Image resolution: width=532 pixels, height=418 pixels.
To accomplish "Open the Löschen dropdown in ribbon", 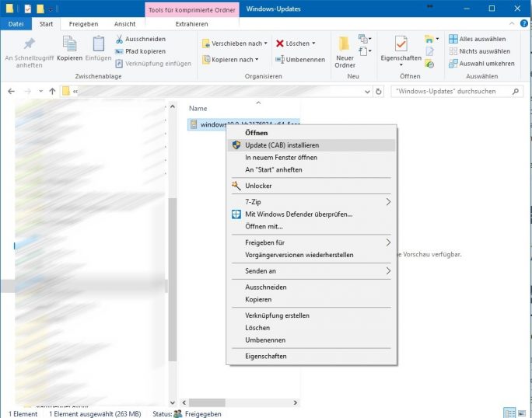I will coord(296,44).
